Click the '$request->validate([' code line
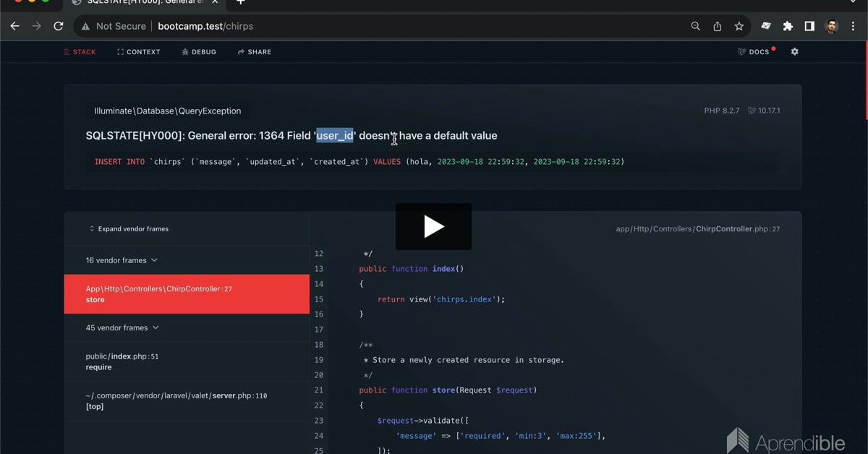This screenshot has height=454, width=868. 422,421
